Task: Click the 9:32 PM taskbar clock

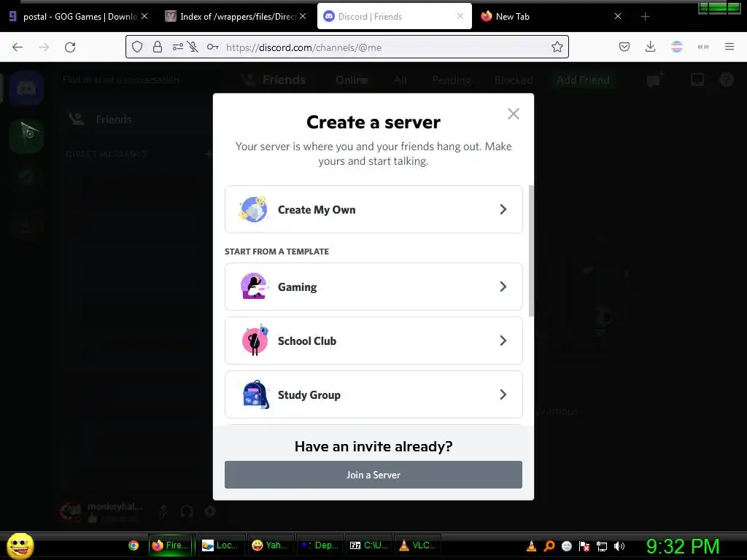Action: point(683,546)
